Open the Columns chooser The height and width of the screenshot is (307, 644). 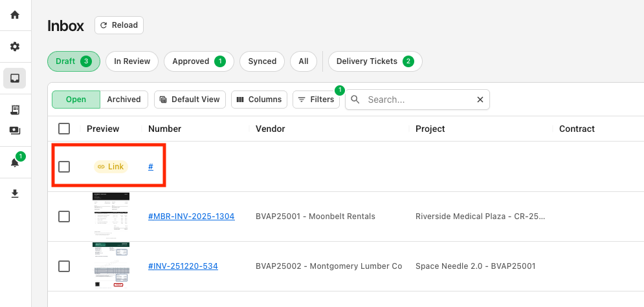tap(259, 100)
